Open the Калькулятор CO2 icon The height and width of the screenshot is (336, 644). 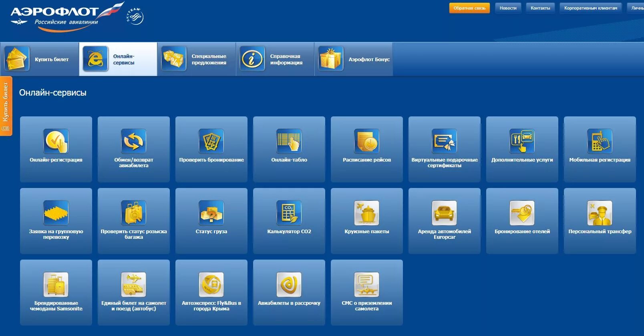289,213
